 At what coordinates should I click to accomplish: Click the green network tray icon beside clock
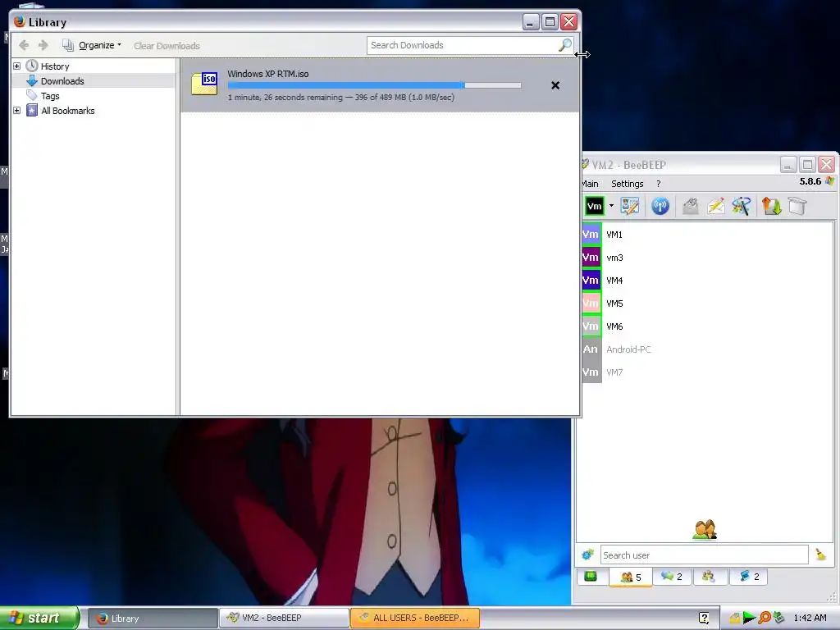779,619
